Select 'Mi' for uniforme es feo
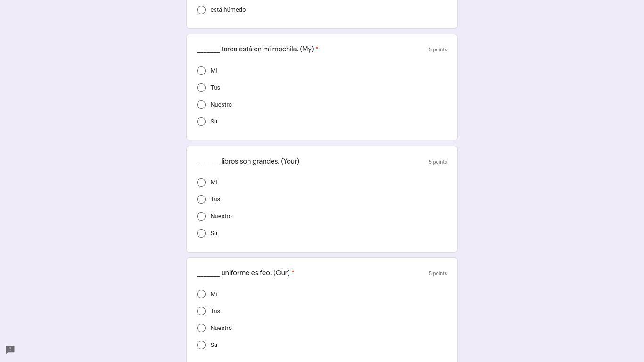Screen dimensions: 644x362 click(x=201, y=294)
